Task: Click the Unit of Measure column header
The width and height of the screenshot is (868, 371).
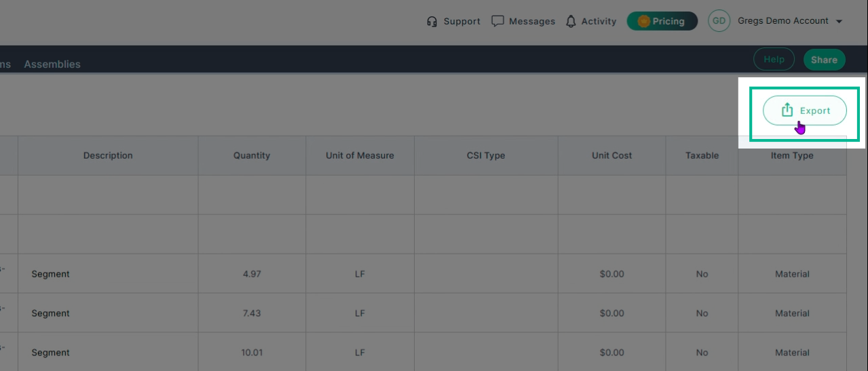Action: coord(360,155)
